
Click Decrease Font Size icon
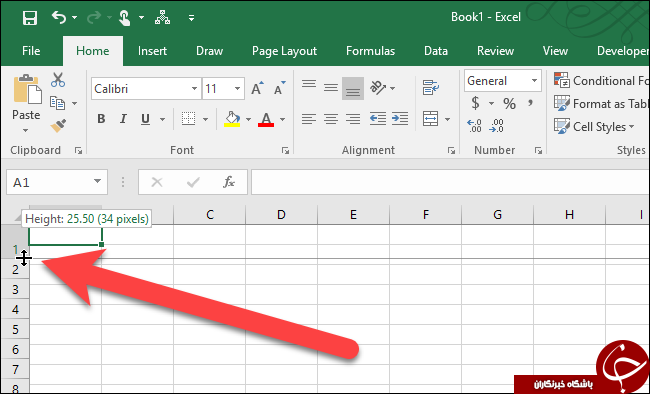click(280, 88)
